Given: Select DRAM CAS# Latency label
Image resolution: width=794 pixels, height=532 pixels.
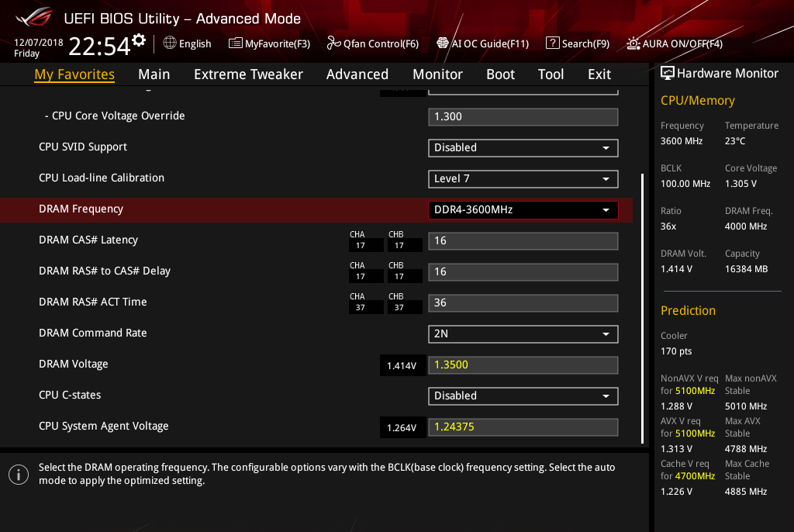Looking at the screenshot, I should [x=88, y=240].
